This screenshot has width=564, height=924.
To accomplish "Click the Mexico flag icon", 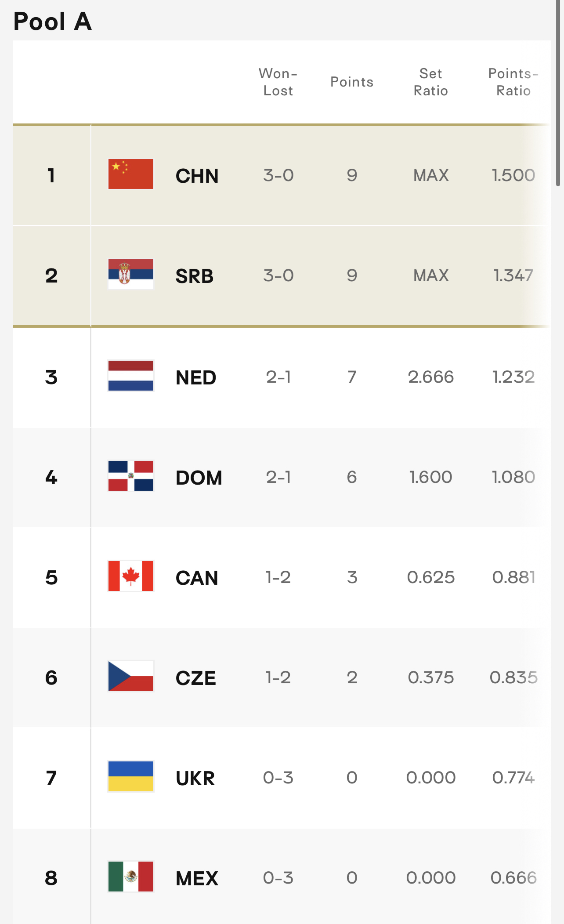I will click(131, 877).
